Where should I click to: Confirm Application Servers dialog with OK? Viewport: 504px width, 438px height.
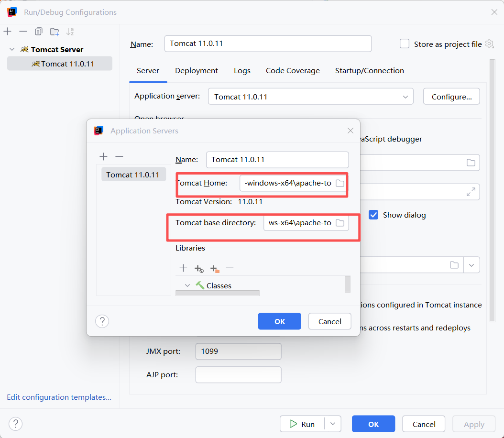279,321
